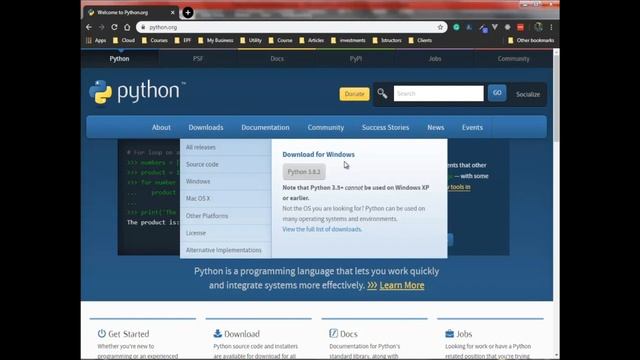Open the Courses bookmarks folder
The width and height of the screenshot is (640, 360).
[x=155, y=40]
